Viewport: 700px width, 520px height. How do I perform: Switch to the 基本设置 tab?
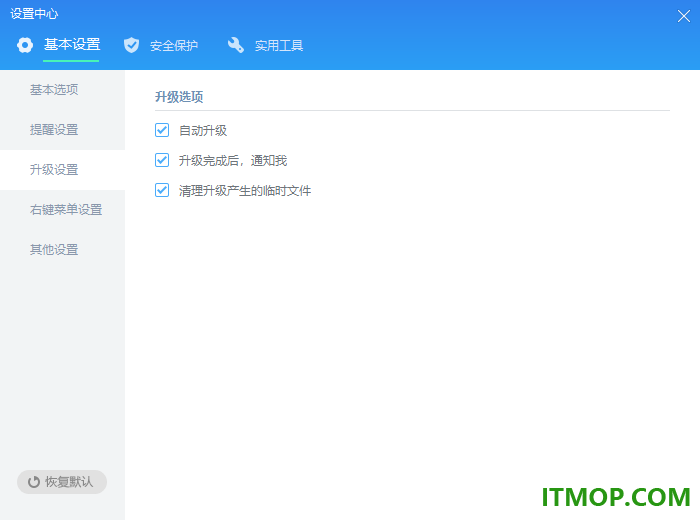[71, 45]
